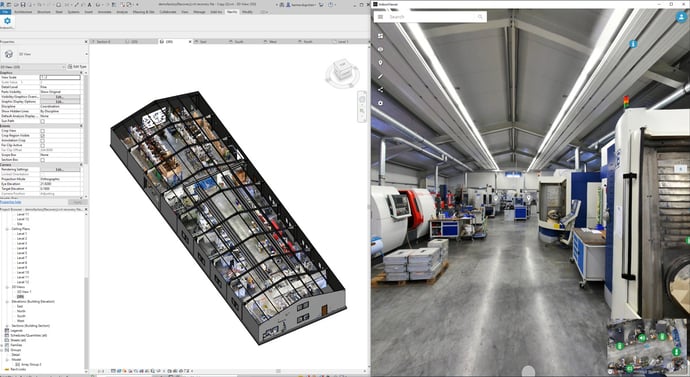
Task: Select the location pin tool in IndoorViewer sidebar
Action: (x=380, y=63)
